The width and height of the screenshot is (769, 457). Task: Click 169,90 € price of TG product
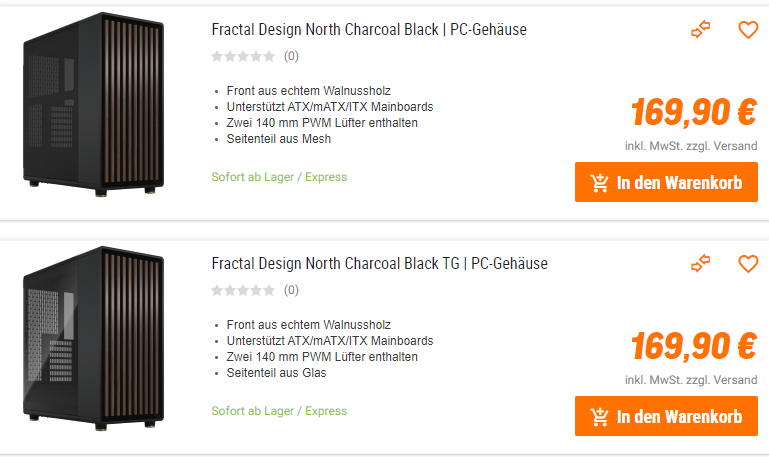pyautogui.click(x=693, y=347)
